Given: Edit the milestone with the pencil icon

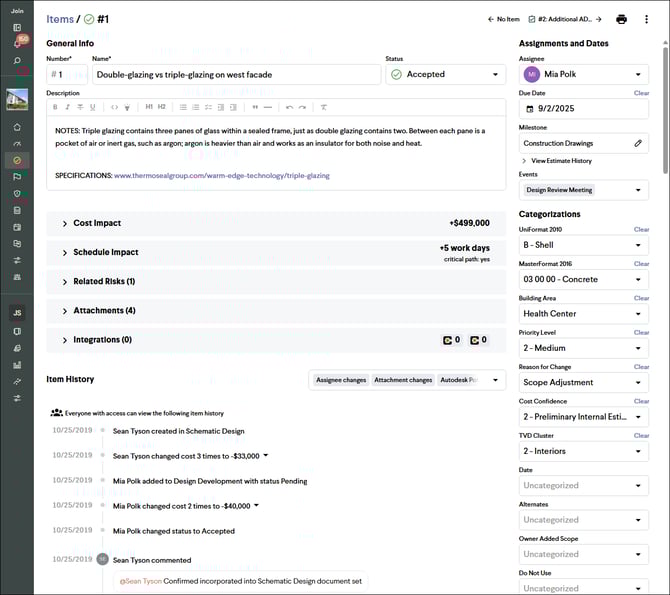Looking at the screenshot, I should point(638,143).
